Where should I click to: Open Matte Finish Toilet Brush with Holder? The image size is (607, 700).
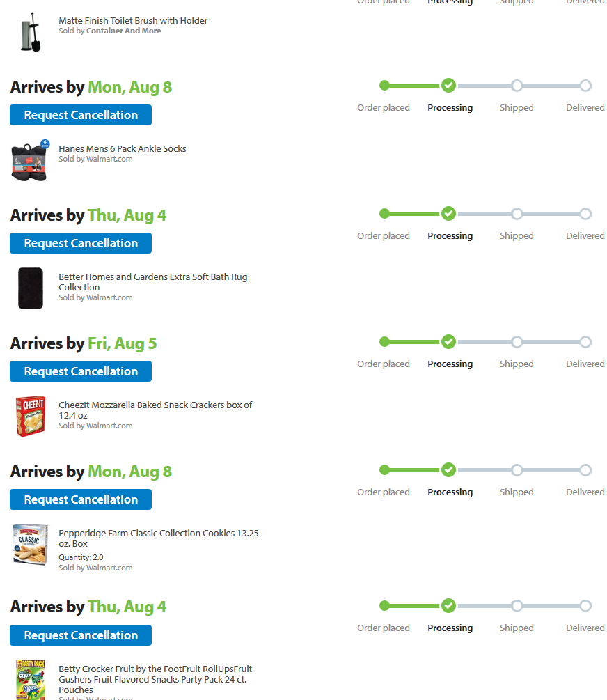tap(133, 21)
